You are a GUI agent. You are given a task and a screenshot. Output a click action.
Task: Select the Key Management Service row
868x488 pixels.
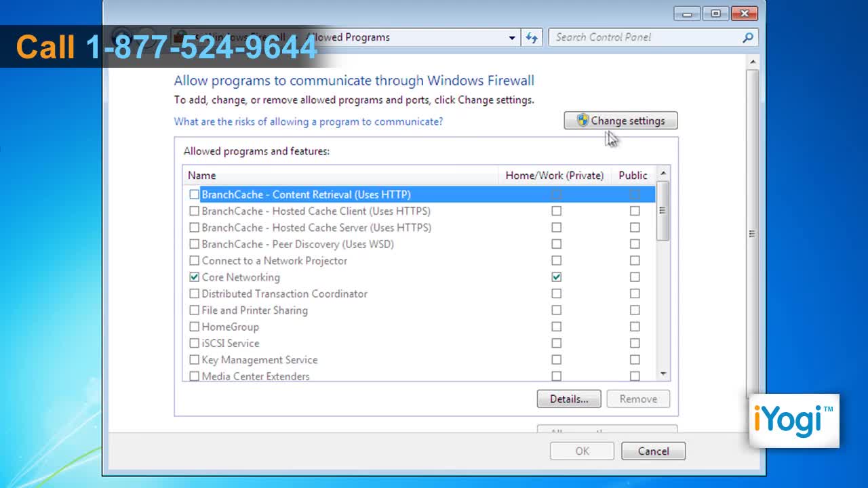419,360
